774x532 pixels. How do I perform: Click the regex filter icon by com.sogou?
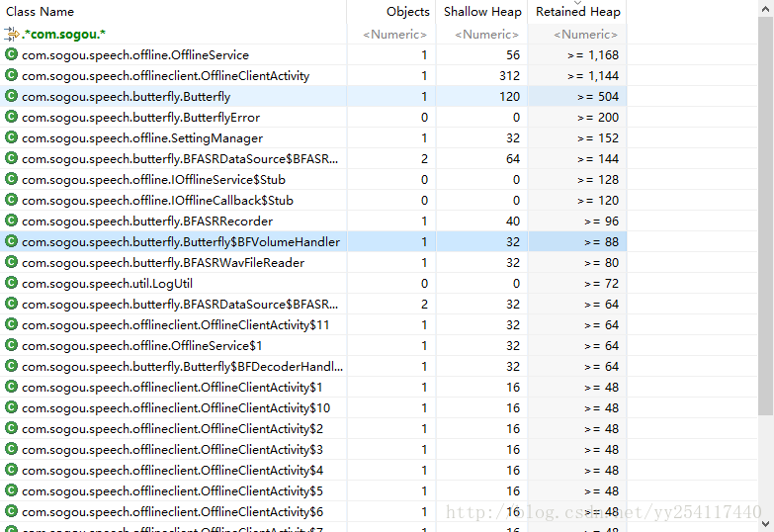pyautogui.click(x=12, y=35)
